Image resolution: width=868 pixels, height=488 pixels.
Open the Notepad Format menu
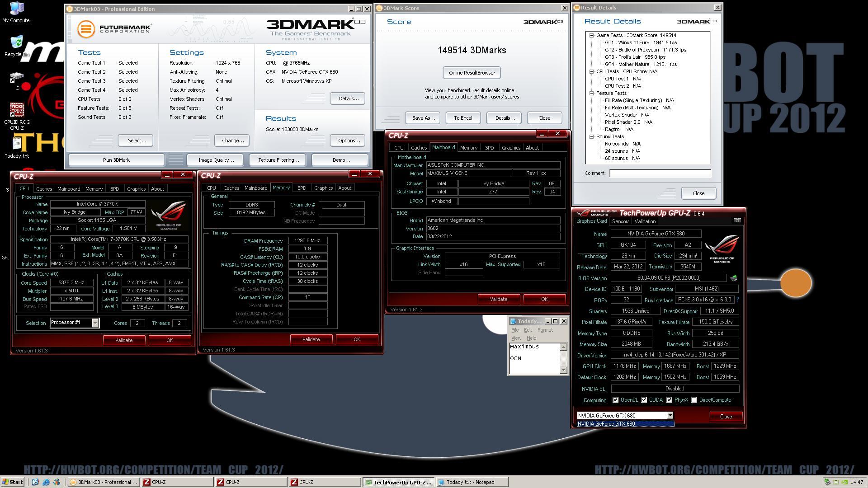tap(545, 330)
